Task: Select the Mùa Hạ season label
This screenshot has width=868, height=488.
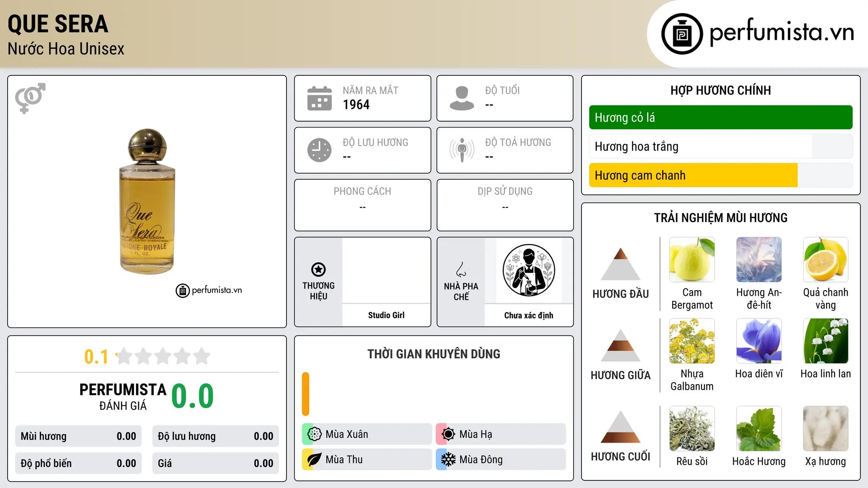Action: coord(476,434)
